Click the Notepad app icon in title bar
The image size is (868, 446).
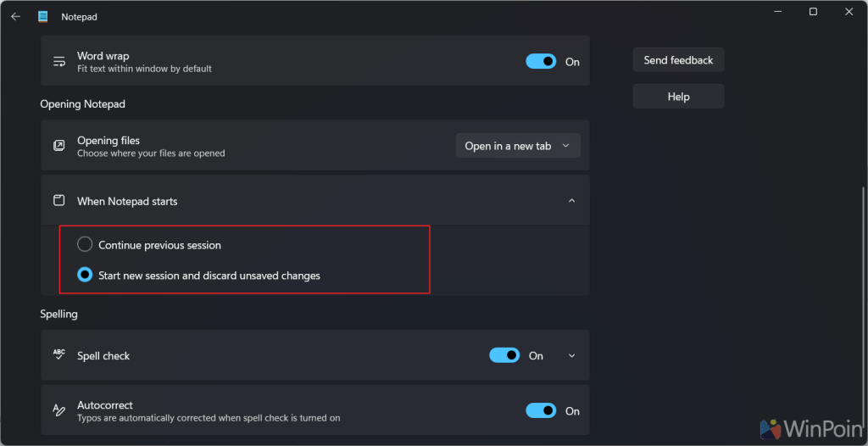point(43,16)
